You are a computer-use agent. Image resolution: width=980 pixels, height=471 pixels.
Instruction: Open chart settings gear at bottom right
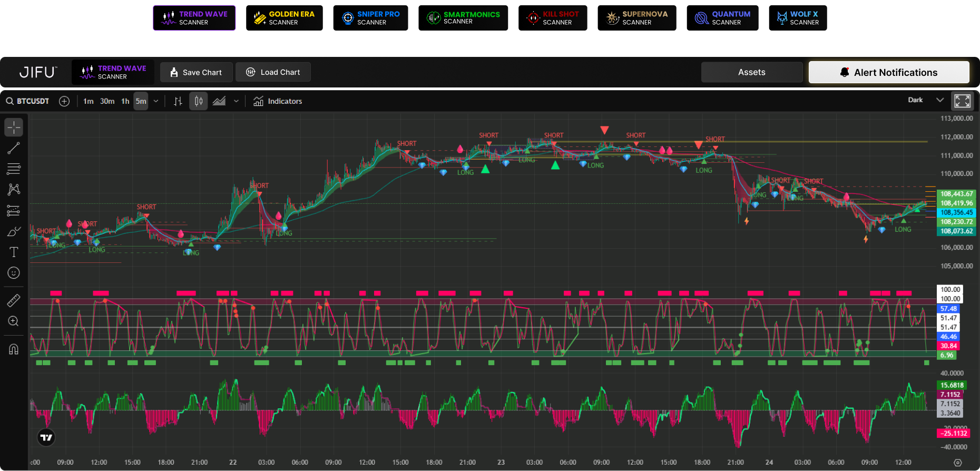pyautogui.click(x=958, y=463)
